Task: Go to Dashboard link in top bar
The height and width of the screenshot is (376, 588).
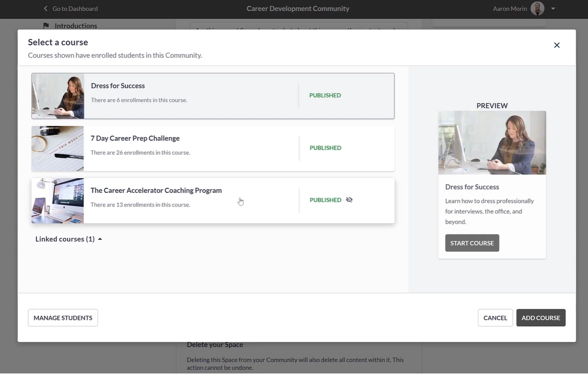Action: tap(75, 9)
